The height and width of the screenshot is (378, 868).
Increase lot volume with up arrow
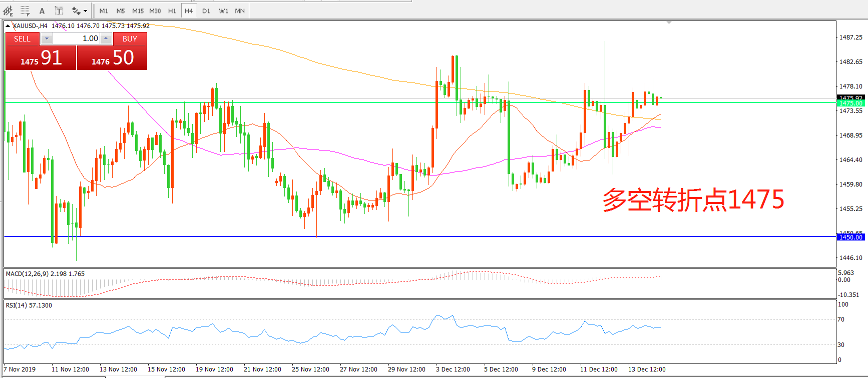tap(106, 38)
